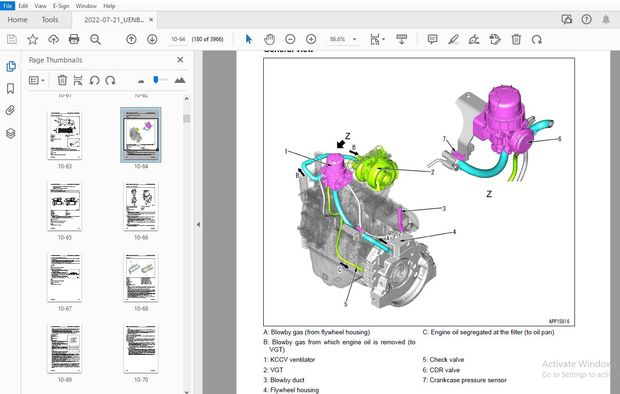Print the document via printer icon

74,39
